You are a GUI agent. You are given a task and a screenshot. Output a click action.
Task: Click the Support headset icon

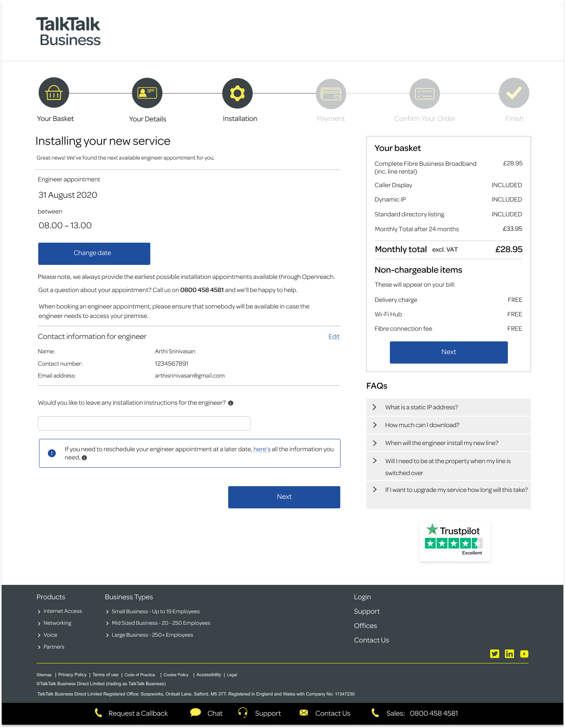point(243,713)
